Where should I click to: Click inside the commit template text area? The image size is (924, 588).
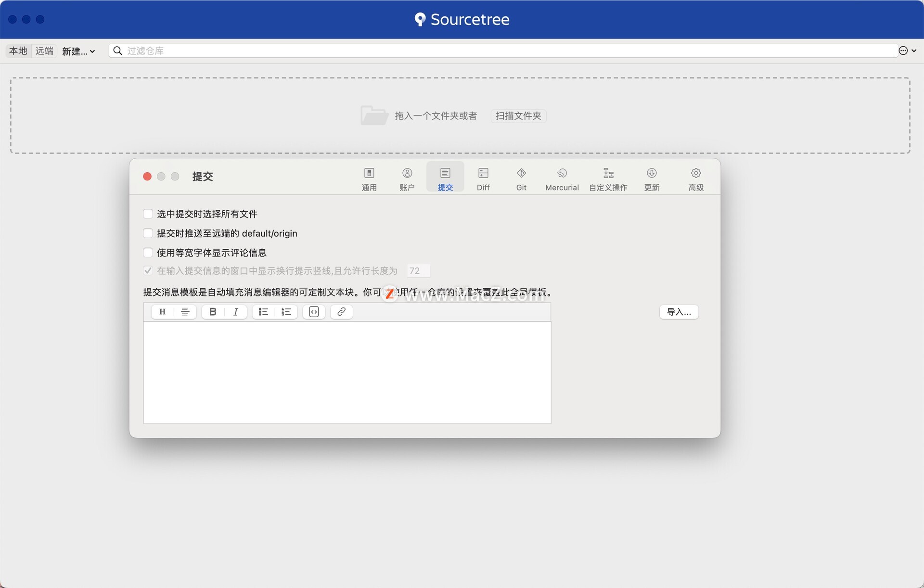(347, 372)
